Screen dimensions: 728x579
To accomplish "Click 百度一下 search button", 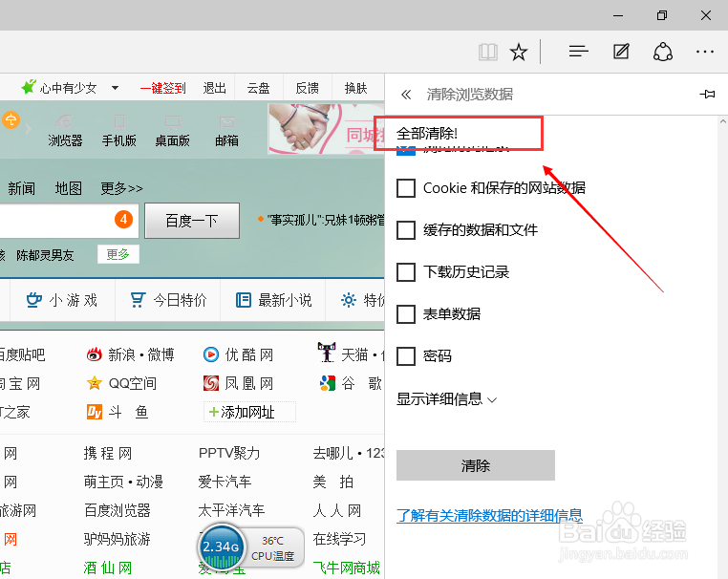I will [192, 221].
